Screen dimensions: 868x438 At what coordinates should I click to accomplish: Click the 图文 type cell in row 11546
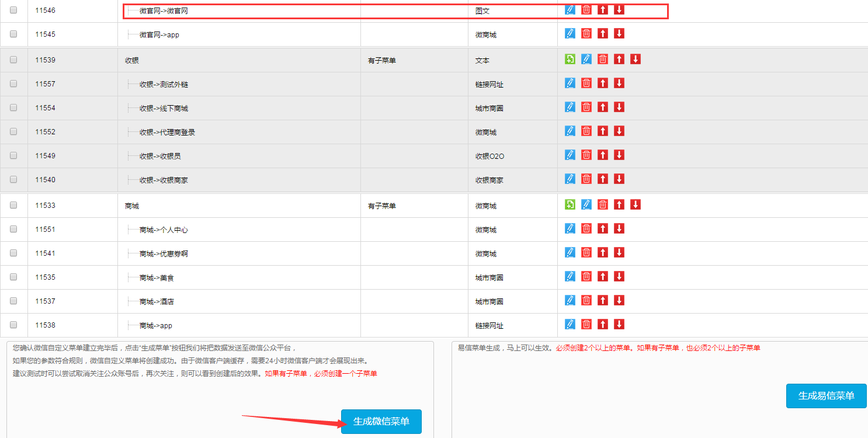coord(482,11)
